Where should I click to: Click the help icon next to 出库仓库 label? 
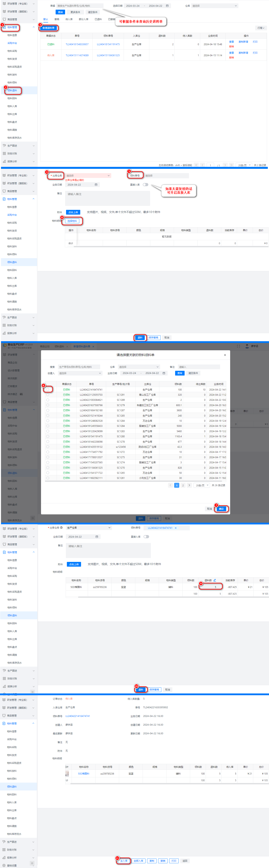tap(61, 528)
